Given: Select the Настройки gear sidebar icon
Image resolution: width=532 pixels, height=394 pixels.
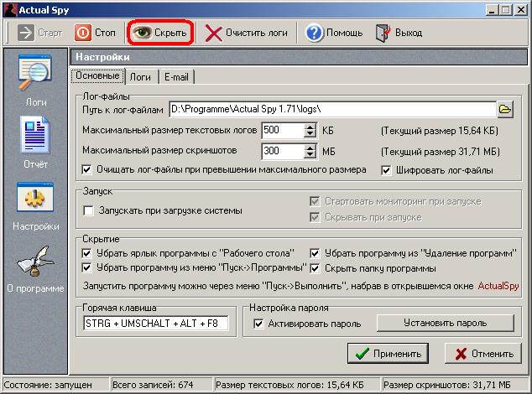Looking at the screenshot, I should tap(35, 206).
